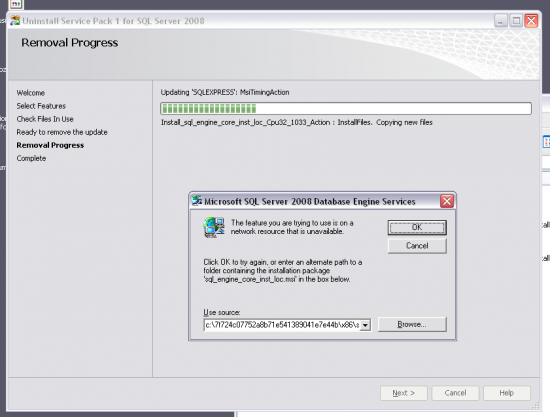Click OK to retry the installation source

click(417, 227)
